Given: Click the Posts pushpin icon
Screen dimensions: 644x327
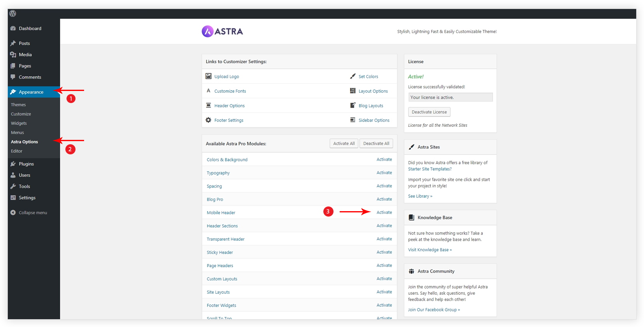Looking at the screenshot, I should [x=13, y=43].
